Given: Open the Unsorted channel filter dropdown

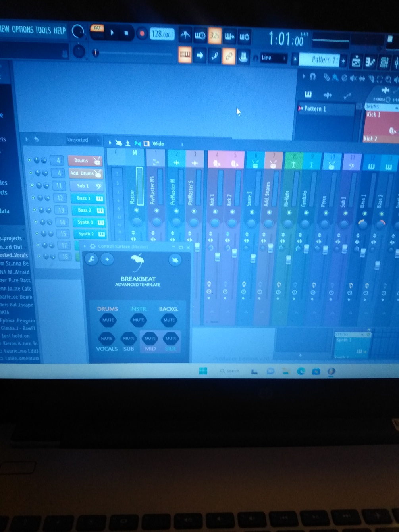Looking at the screenshot, I should pyautogui.click(x=83, y=140).
